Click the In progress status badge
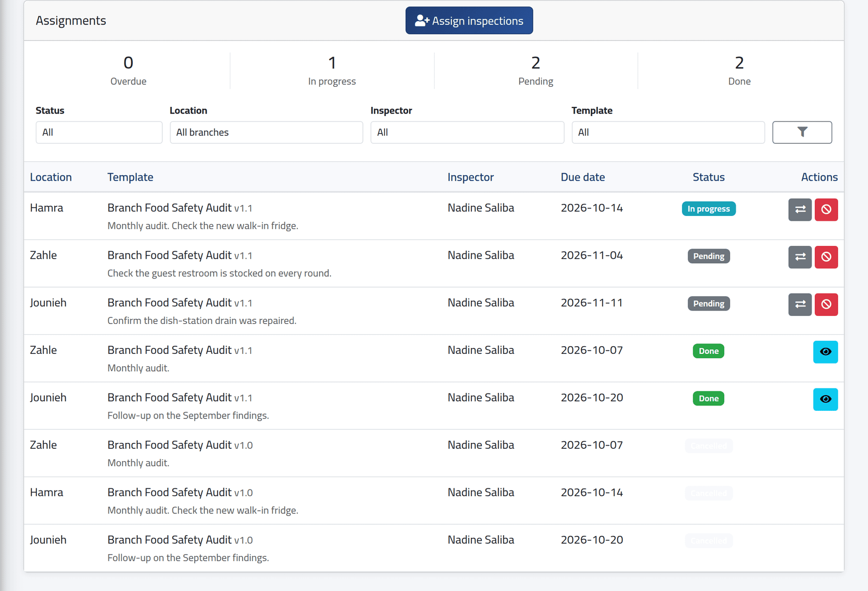Screen dimensions: 868x591 click(x=709, y=209)
